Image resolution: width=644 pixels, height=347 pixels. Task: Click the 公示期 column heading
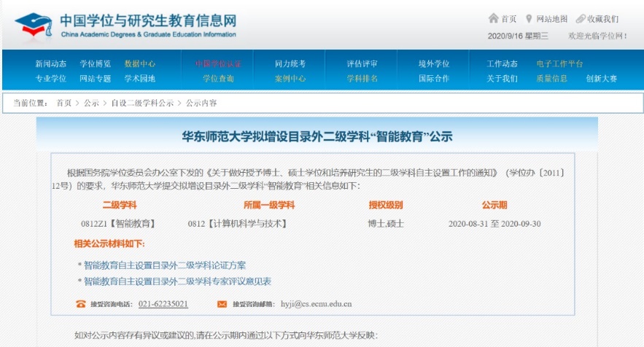(x=494, y=205)
